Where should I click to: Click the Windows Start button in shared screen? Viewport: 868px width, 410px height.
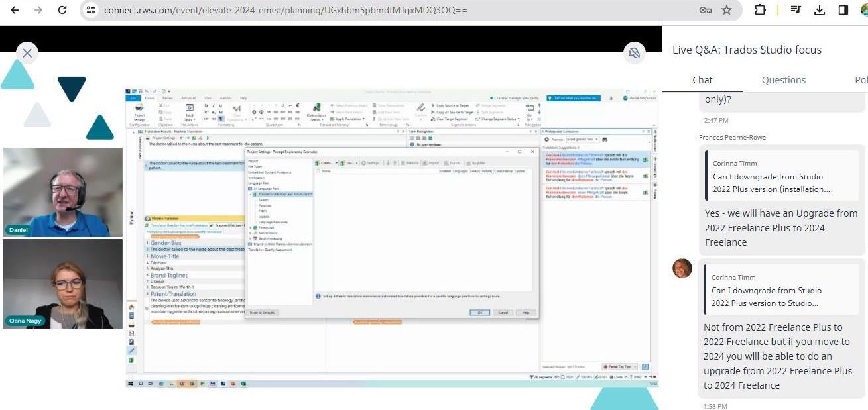coord(131,384)
